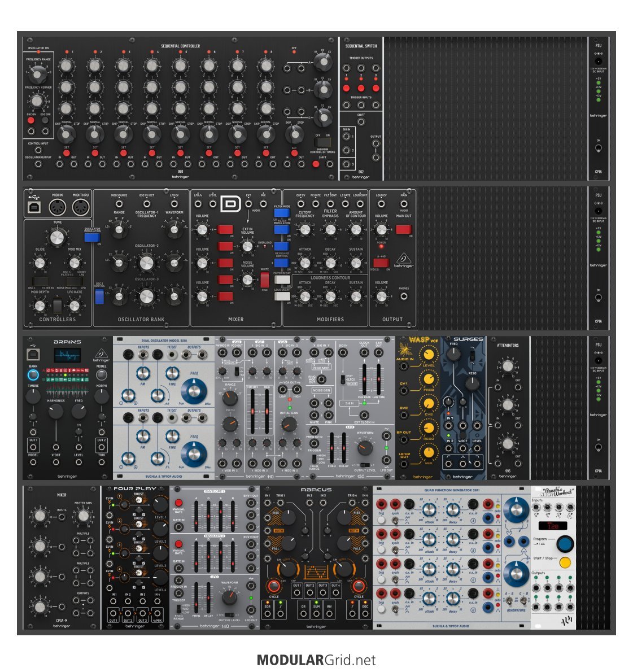Click the TUNE knob on the Model D
Viewport: 633px width, 672px height.
click(x=56, y=237)
